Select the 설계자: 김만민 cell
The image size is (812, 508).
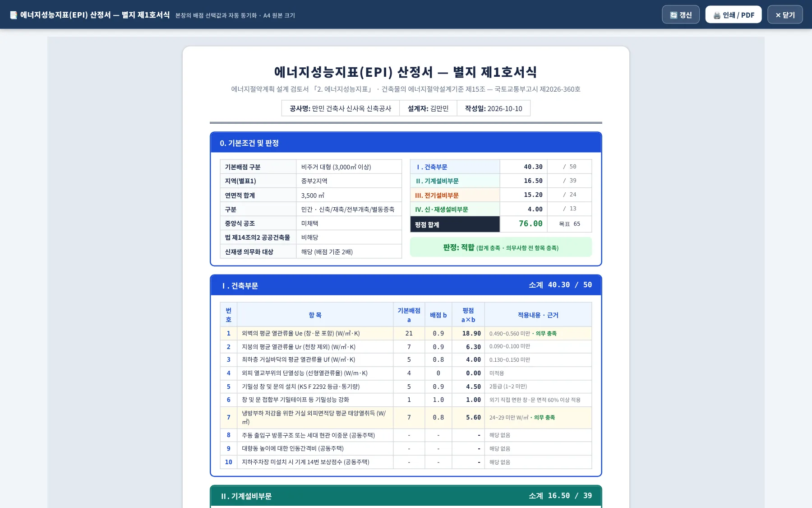click(428, 108)
